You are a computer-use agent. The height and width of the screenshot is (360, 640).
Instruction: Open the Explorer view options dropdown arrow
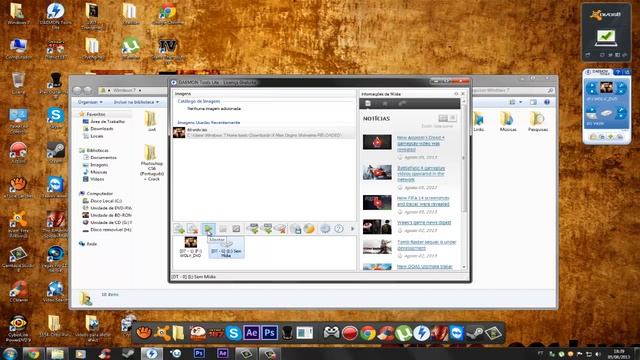tap(520, 102)
